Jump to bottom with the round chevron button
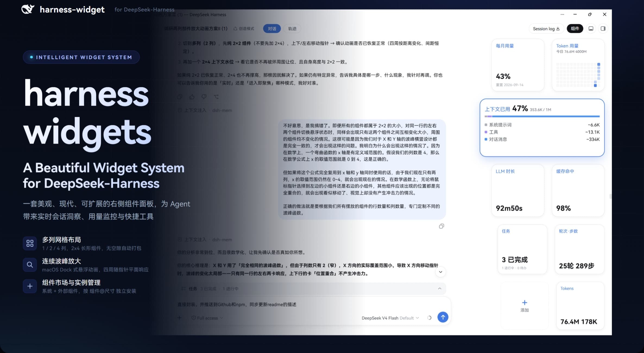This screenshot has width=644, height=353. point(440,272)
